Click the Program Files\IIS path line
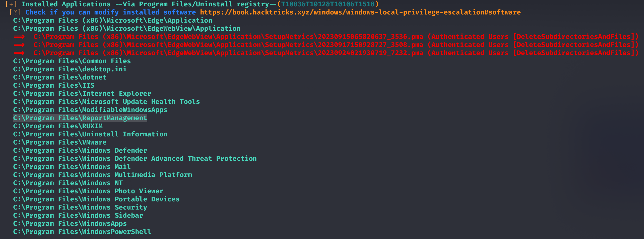 [54, 85]
